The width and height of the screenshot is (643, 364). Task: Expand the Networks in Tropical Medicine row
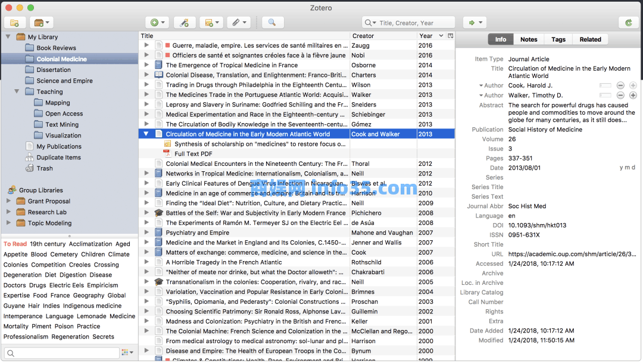click(x=146, y=173)
